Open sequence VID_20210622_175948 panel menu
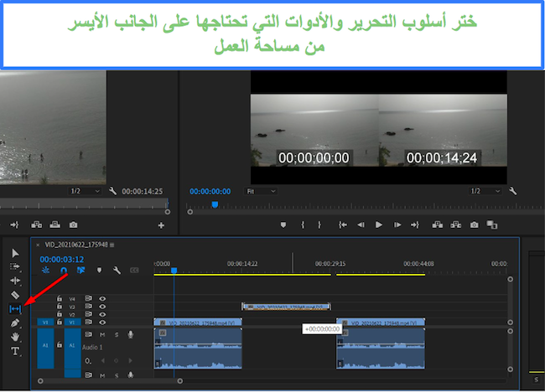 click(112, 245)
